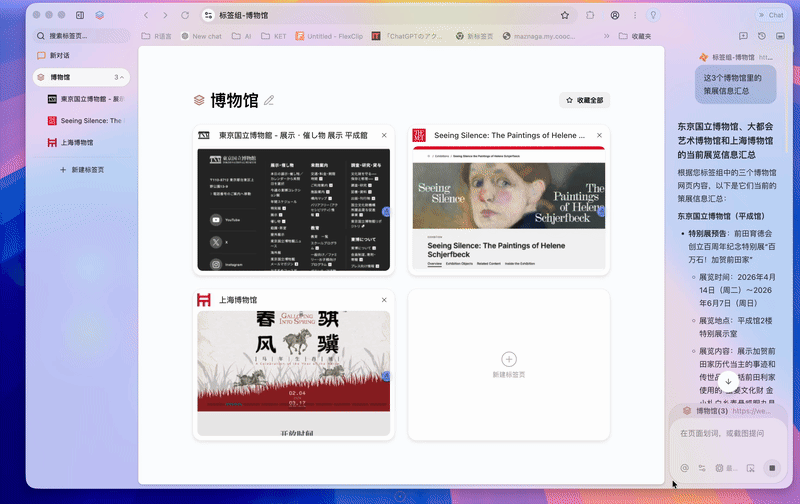Screen dimensions: 800x504
Task: Open the R语言 bookmark folder
Action: (157, 36)
